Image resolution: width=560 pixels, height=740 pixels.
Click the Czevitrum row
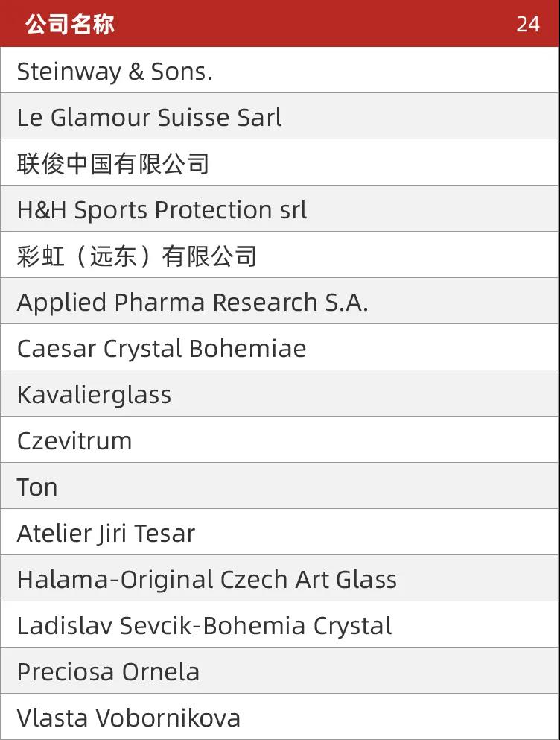click(280, 440)
